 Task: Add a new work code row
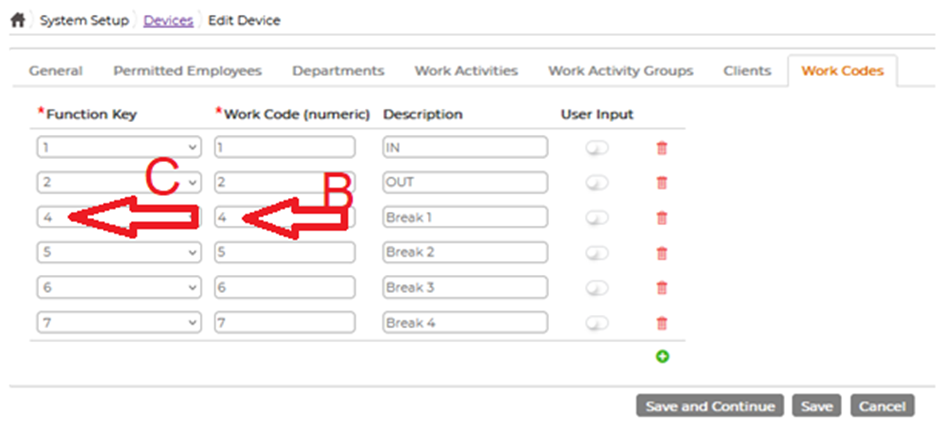662,357
